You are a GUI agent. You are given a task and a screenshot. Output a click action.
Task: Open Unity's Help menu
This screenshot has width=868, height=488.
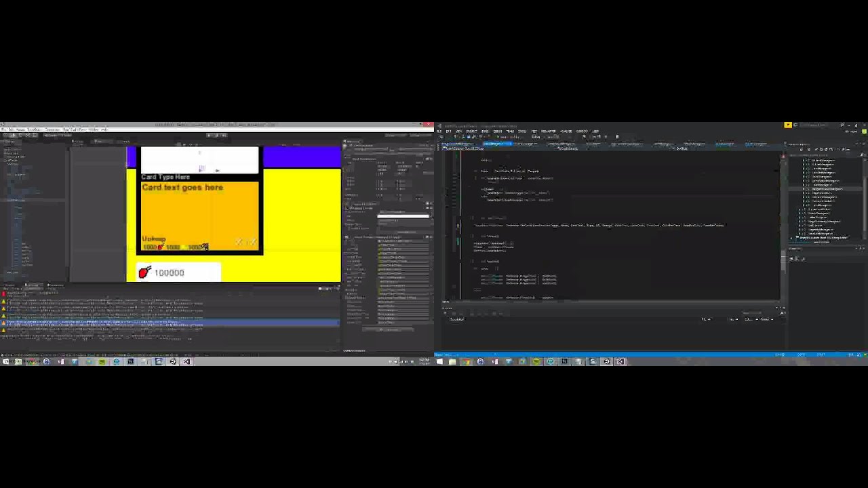pos(104,129)
